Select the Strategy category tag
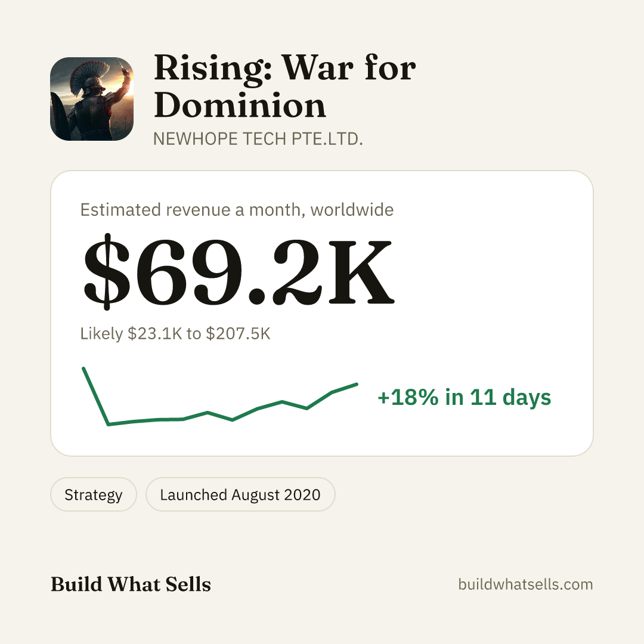644x644 pixels. 93,494
